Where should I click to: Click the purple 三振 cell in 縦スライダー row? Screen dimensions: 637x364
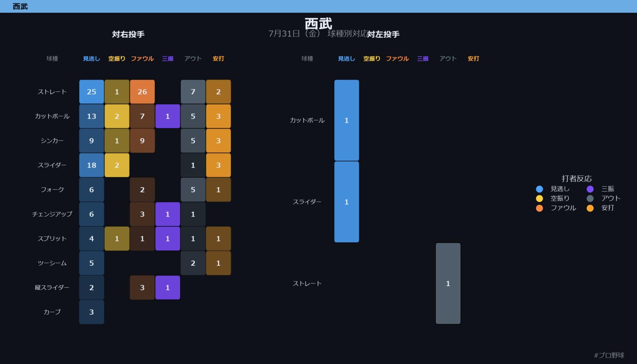tap(168, 287)
